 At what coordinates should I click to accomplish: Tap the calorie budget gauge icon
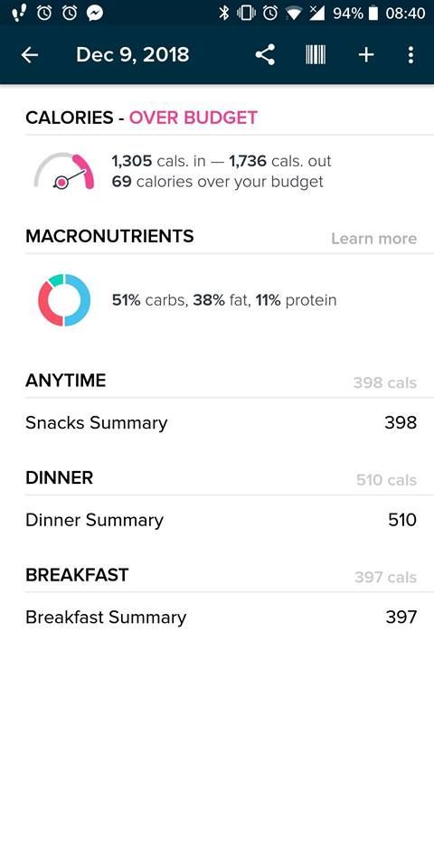(63, 171)
